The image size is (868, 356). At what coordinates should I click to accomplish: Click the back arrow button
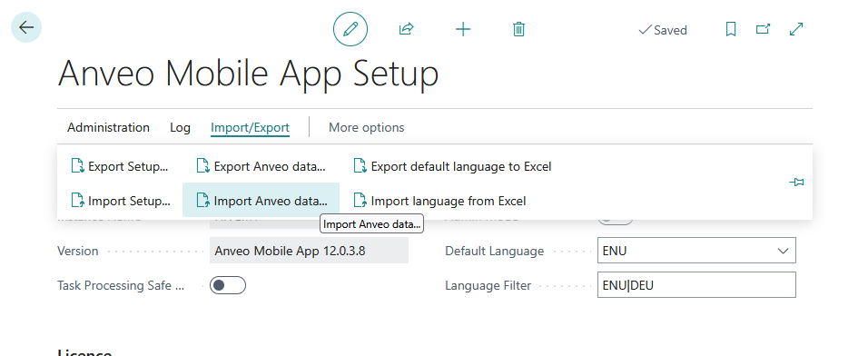coord(26,27)
